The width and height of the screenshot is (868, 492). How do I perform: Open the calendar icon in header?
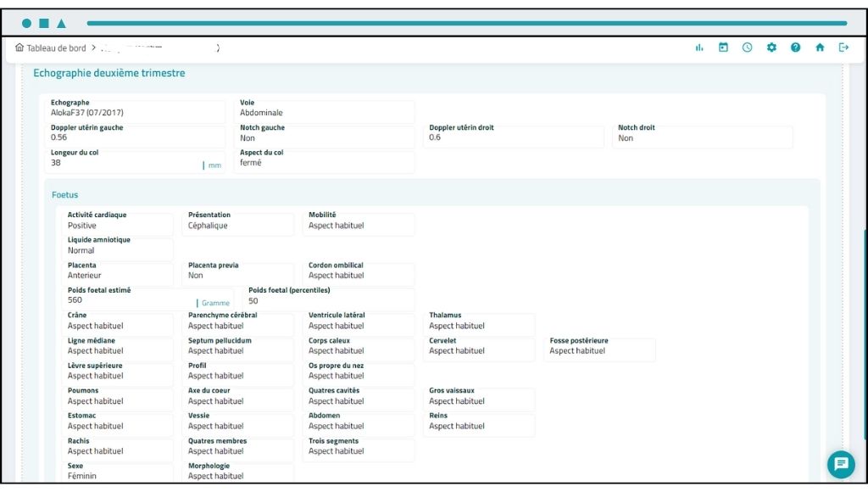tap(723, 48)
